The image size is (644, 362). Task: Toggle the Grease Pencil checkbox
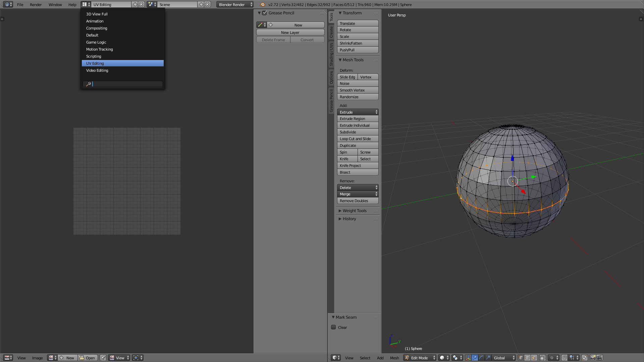coord(265,13)
